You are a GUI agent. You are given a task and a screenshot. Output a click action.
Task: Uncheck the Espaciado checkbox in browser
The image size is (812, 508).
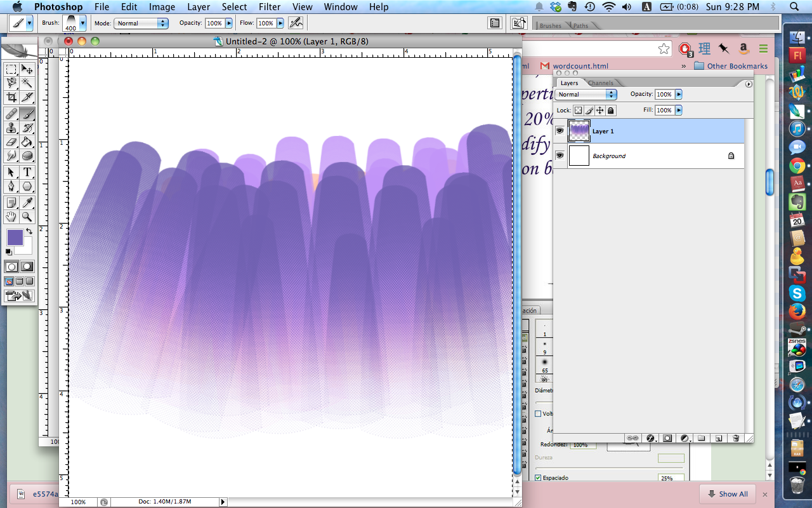pyautogui.click(x=538, y=478)
